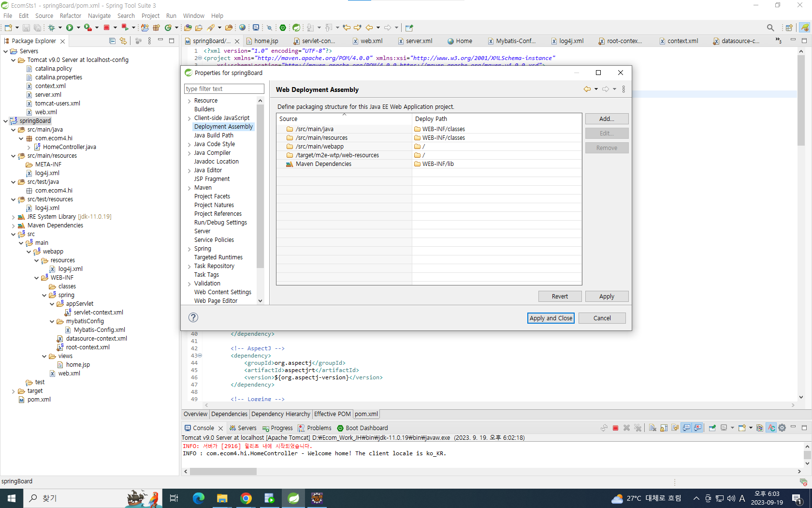Click the Cancel button in Properties dialog
The width and height of the screenshot is (812, 508).
point(602,318)
